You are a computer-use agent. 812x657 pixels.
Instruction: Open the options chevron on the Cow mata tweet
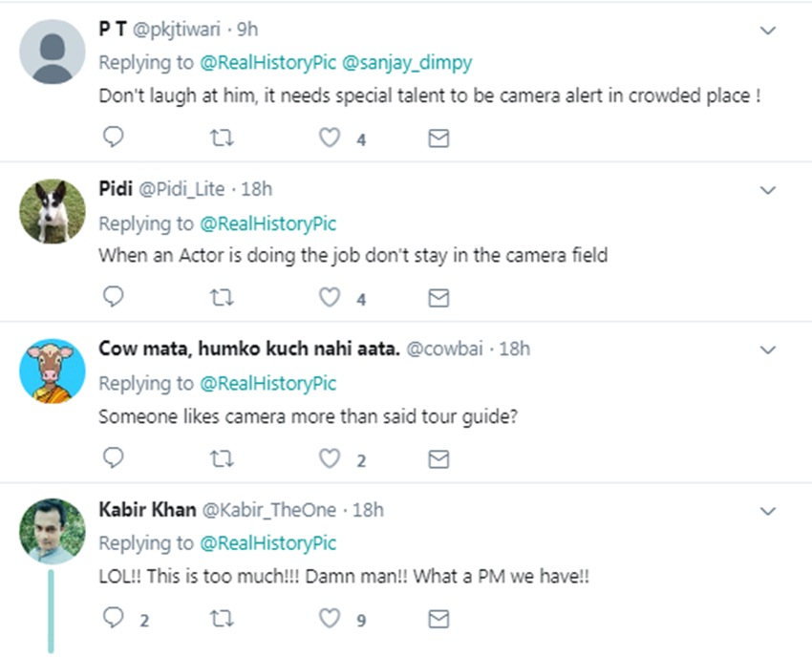coord(767,350)
